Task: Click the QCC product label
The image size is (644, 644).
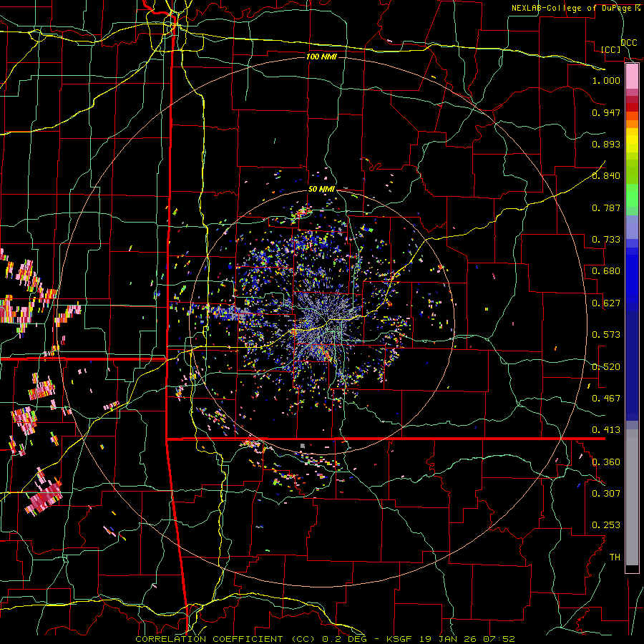Action: pos(628,43)
